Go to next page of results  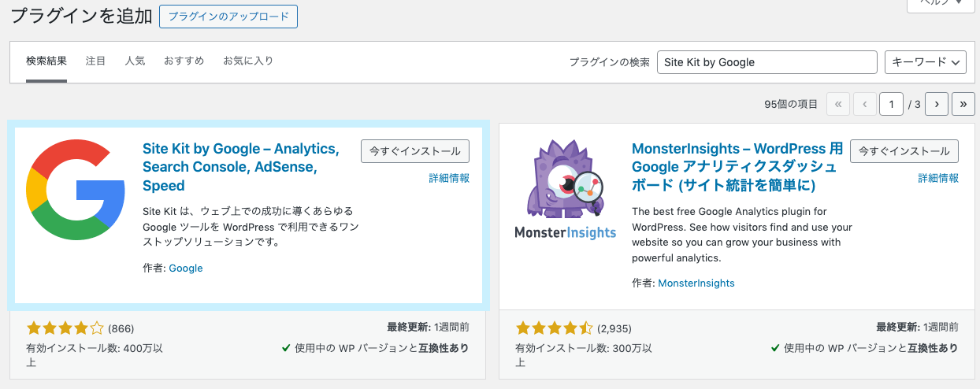pyautogui.click(x=936, y=104)
